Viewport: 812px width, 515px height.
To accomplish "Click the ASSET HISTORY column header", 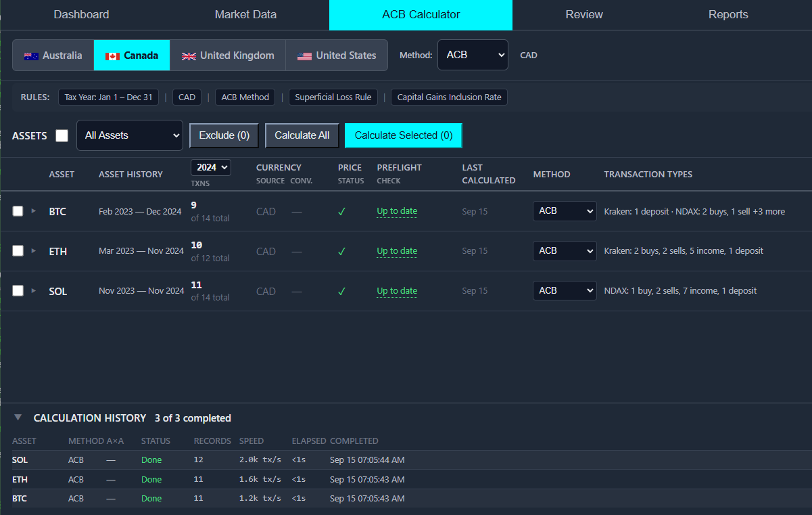I will [130, 175].
